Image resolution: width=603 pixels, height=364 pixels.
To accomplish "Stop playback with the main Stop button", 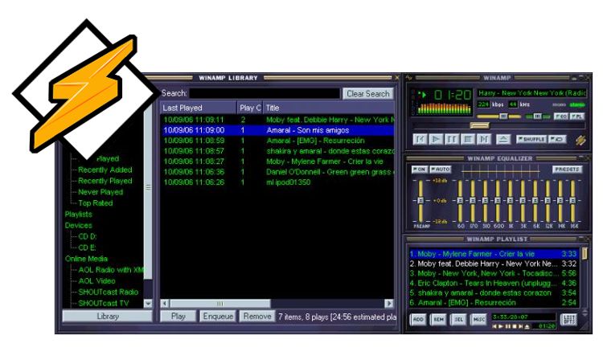I will [468, 139].
